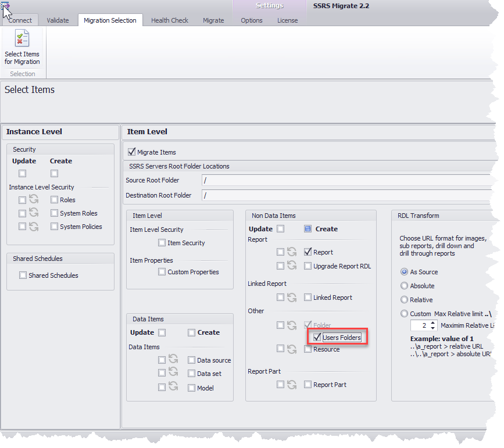504x448 pixels.
Task: Open the application menu icon in the title corner
Action: click(5, 5)
